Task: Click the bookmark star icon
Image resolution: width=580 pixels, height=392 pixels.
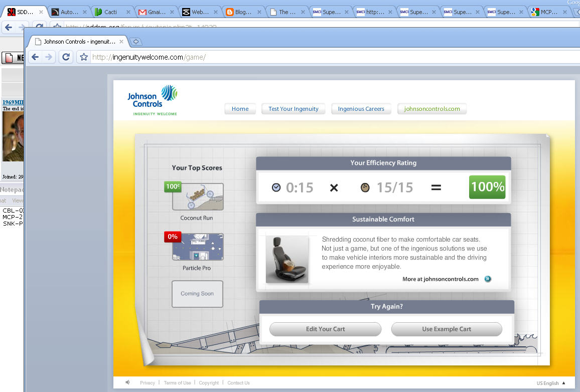Action: (x=84, y=57)
